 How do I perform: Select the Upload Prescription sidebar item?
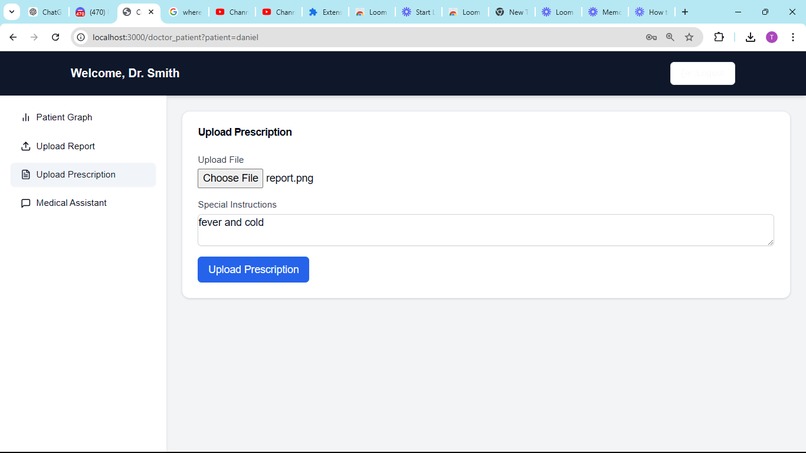click(83, 175)
